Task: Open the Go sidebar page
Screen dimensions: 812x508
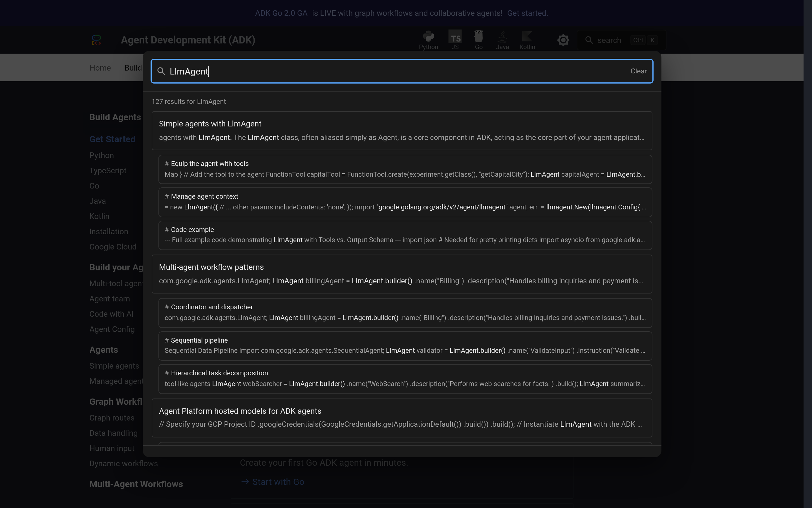Action: tap(94, 186)
